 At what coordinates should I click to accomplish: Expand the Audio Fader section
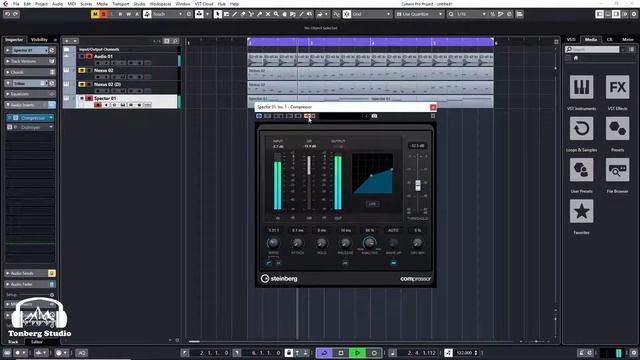click(29, 284)
